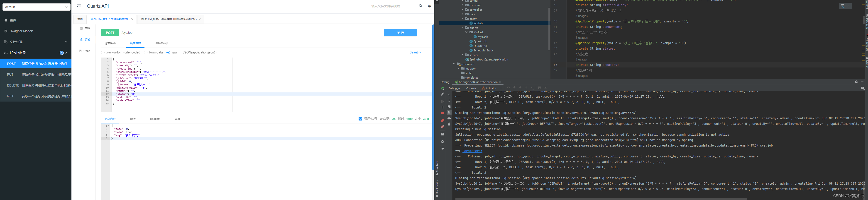Toggle the 显示说明 checkbox
The width and height of the screenshot is (868, 200).
pyautogui.click(x=360, y=119)
